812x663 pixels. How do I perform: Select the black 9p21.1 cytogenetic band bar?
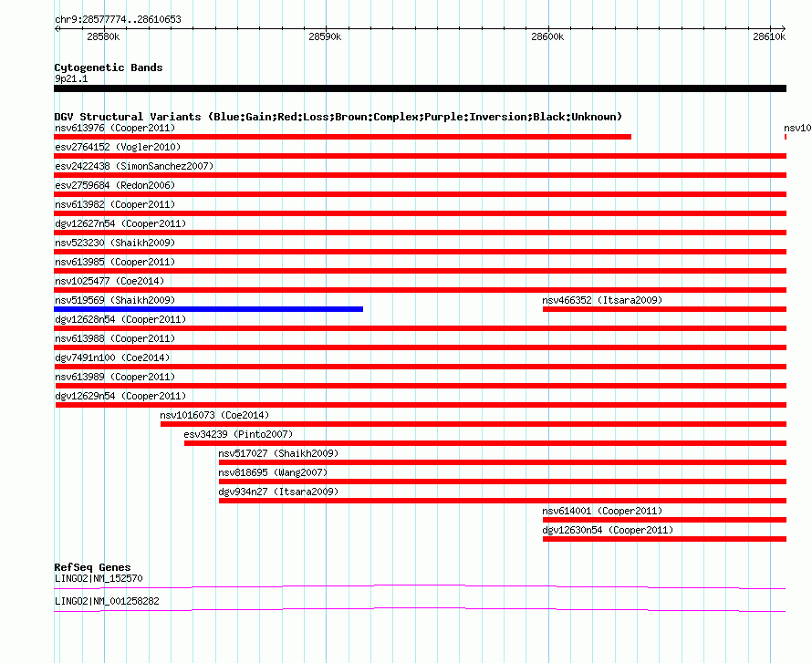tap(420, 88)
